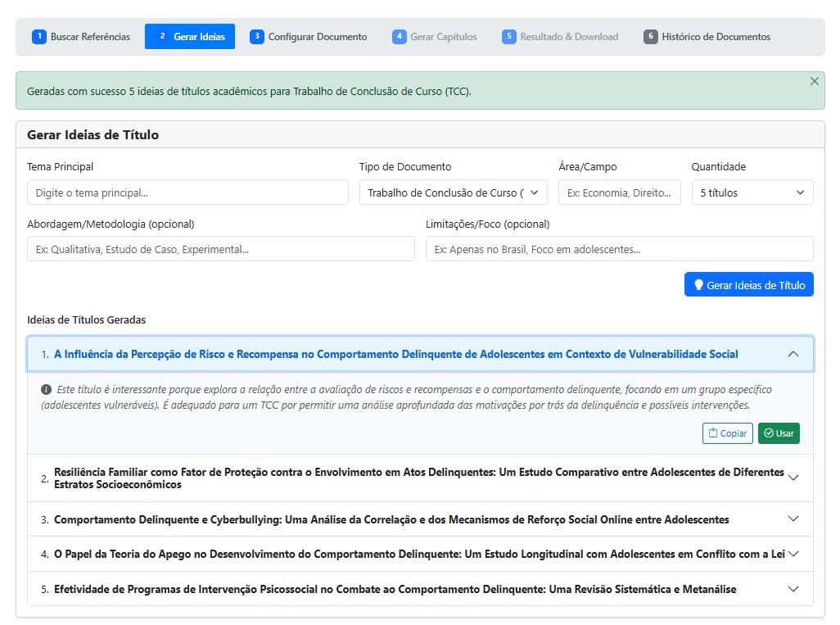Open the Quantidade dropdown showing 5 títulos
Screen dimensions: 840x625
pyautogui.click(x=752, y=192)
